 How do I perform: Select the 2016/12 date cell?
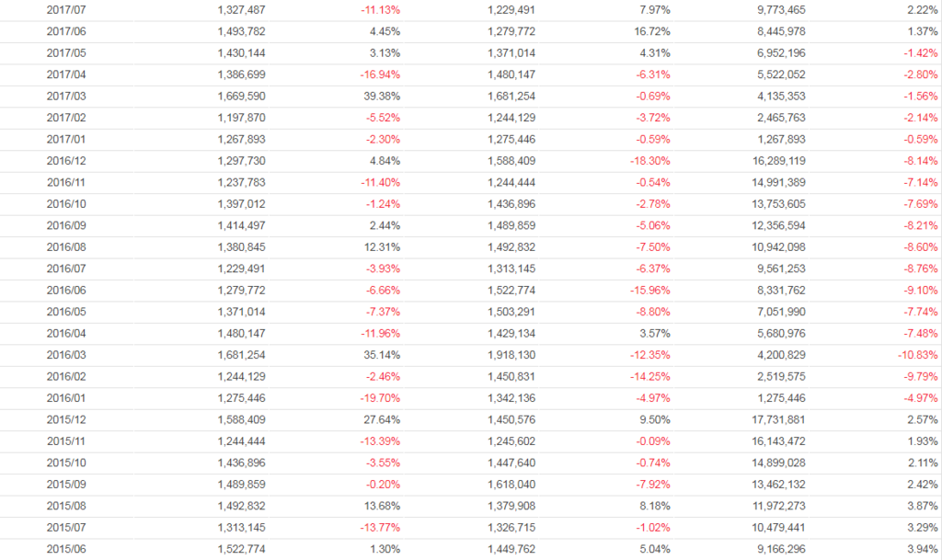coord(65,161)
